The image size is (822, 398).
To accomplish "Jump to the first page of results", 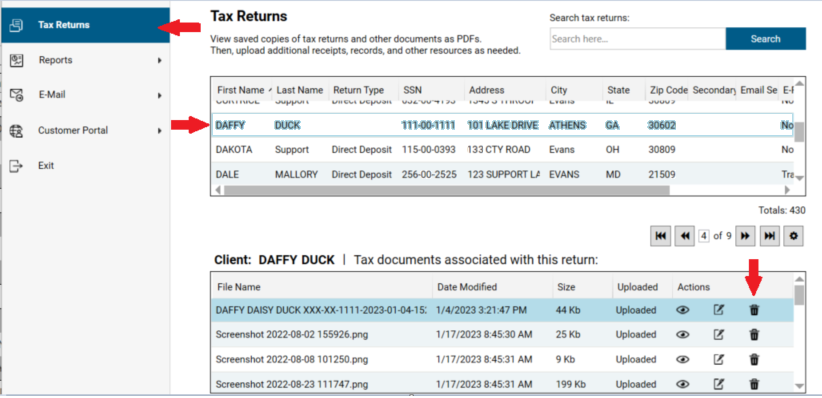I will tap(661, 236).
